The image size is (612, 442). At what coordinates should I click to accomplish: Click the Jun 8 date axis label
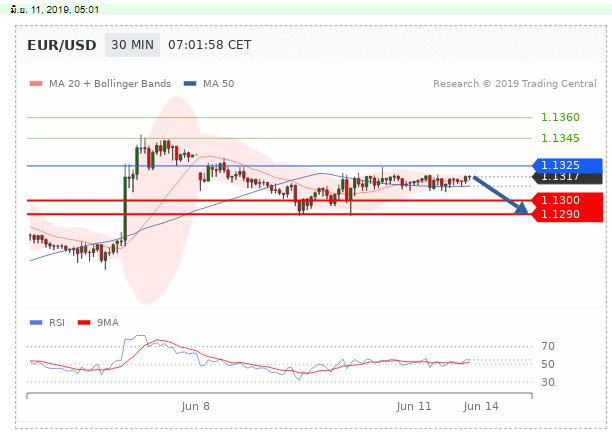(195, 407)
